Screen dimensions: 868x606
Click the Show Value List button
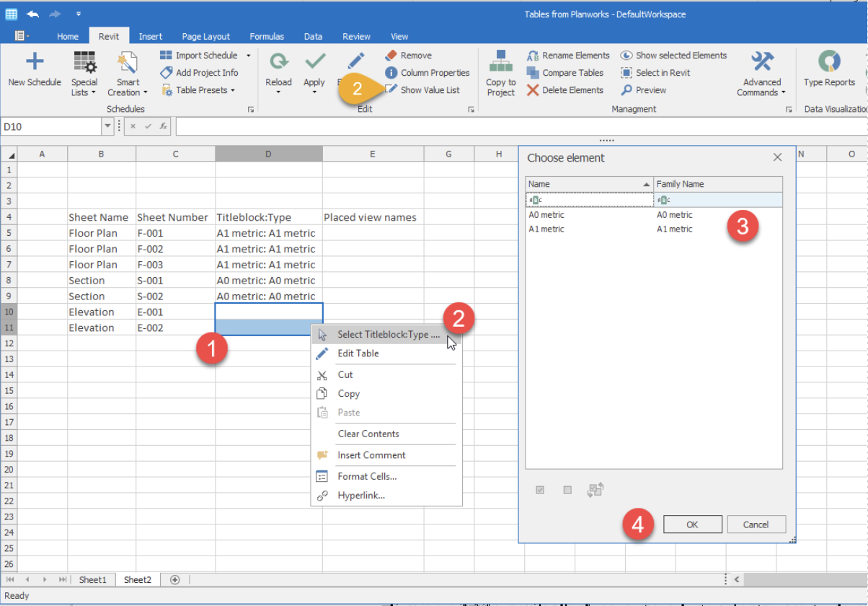click(422, 90)
